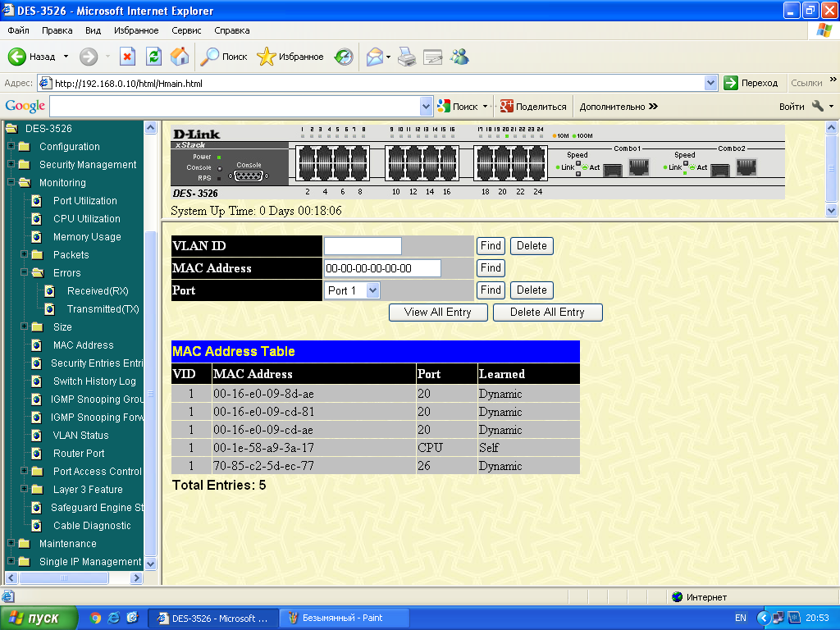Open the Mail envelope icon
The width and height of the screenshot is (840, 630).
pos(375,57)
